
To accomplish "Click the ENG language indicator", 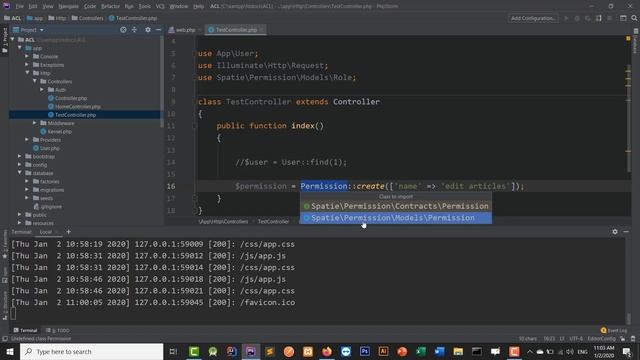I will 582,351.
